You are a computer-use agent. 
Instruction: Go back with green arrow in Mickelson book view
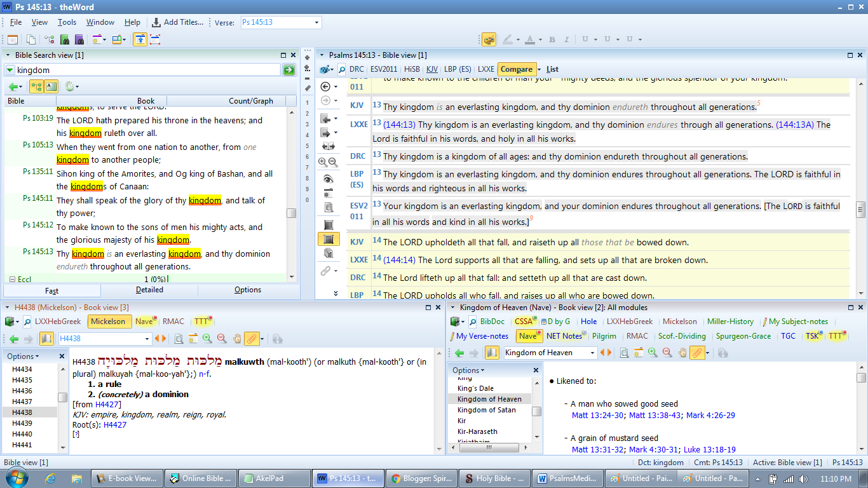[14, 339]
